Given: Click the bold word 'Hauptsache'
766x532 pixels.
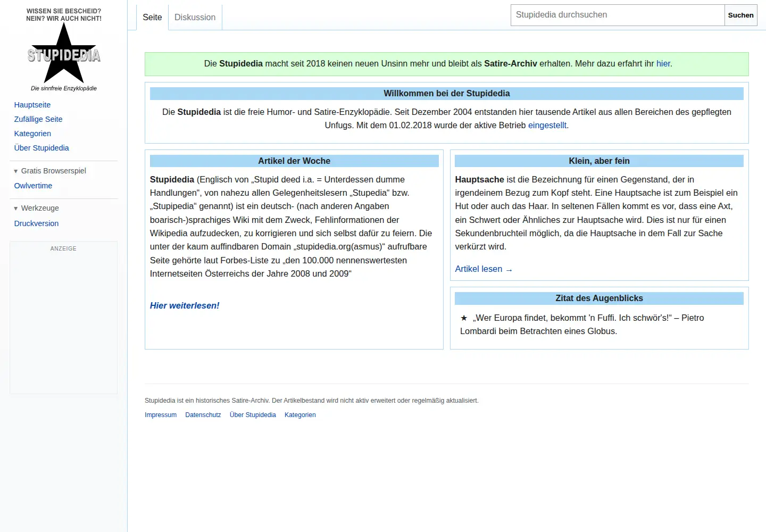Looking at the screenshot, I should 479,179.
